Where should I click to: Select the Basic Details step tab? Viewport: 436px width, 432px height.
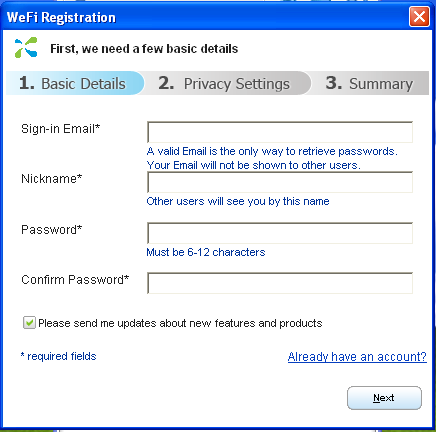pos(75,83)
